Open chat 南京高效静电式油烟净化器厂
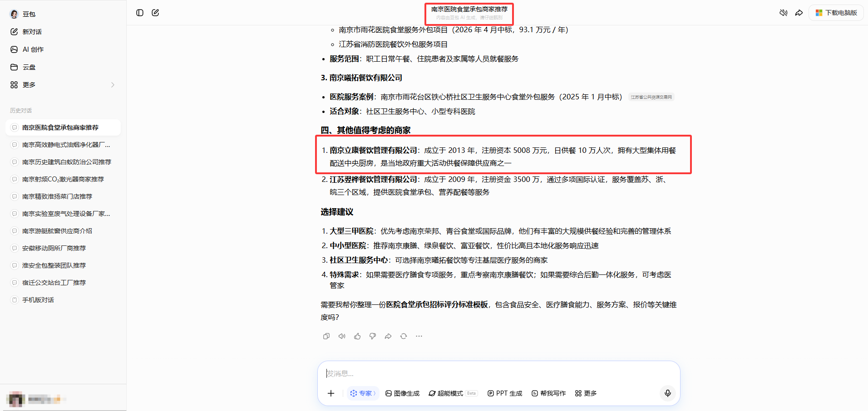The height and width of the screenshot is (411, 868). [x=63, y=145]
